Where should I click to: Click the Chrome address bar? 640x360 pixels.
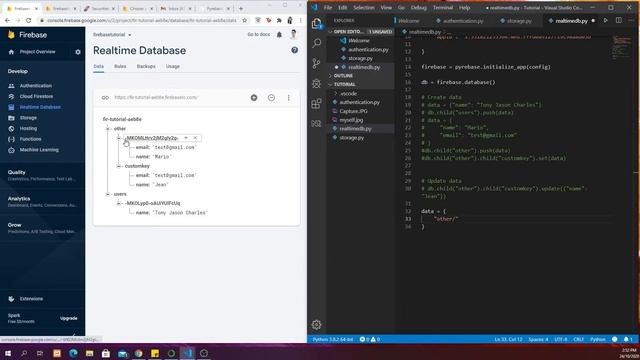(x=141, y=20)
